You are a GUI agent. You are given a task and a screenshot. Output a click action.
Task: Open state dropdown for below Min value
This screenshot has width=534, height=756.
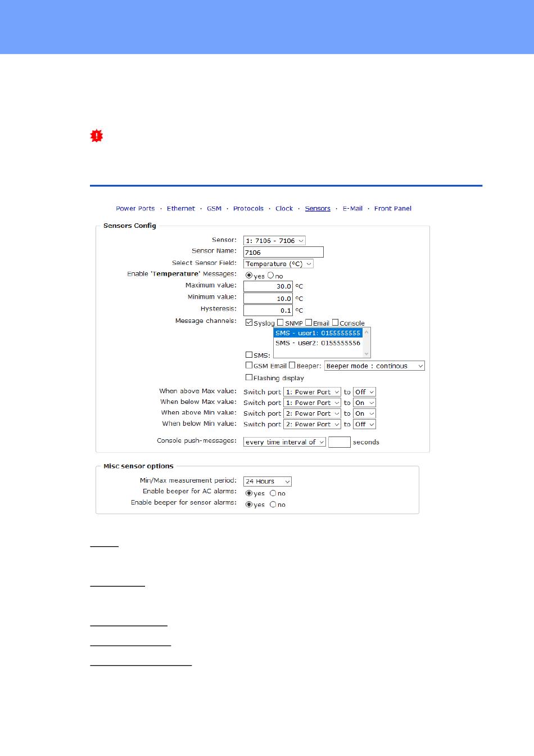coord(364,424)
